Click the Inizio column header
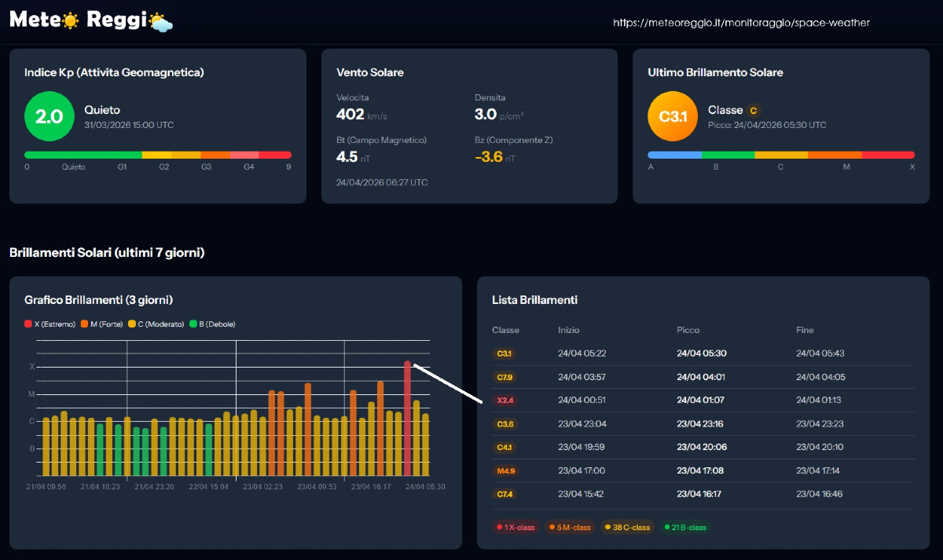 (569, 330)
